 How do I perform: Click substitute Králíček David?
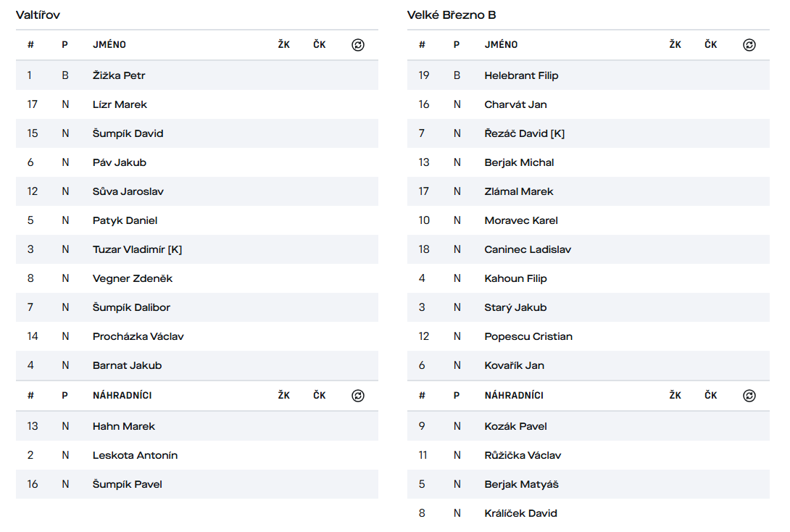[x=520, y=513]
